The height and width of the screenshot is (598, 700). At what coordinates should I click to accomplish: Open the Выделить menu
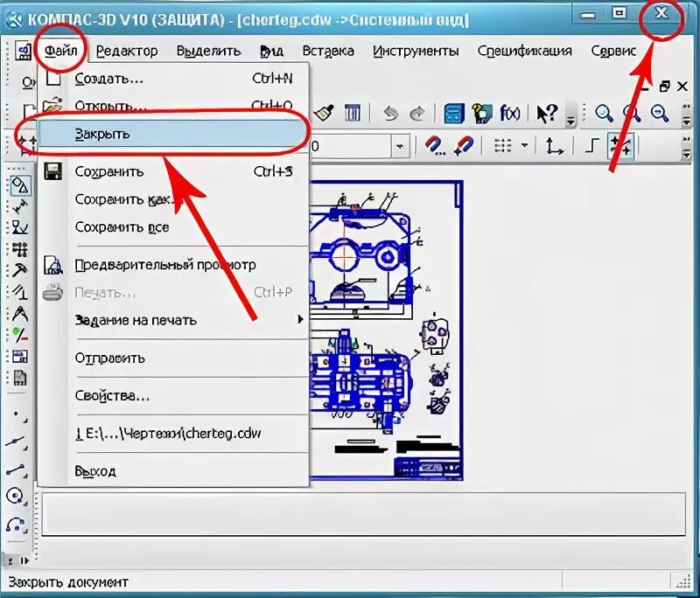coord(208,51)
